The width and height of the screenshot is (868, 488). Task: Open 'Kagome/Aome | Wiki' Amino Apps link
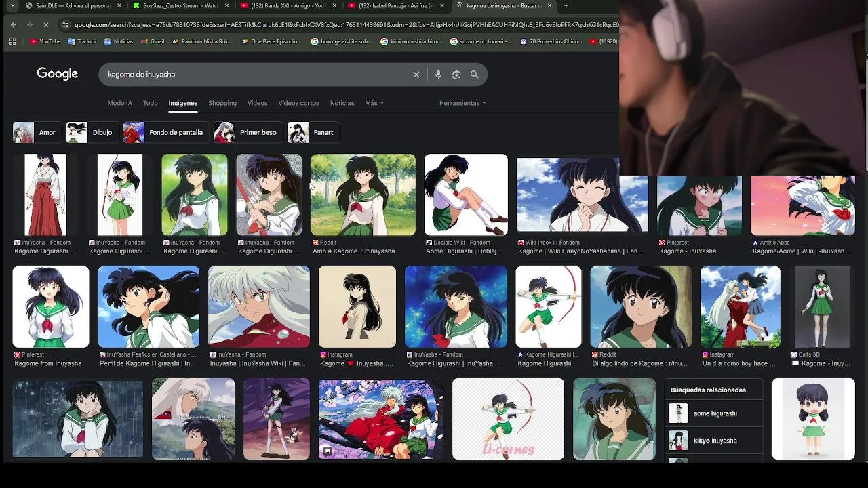[x=802, y=251]
